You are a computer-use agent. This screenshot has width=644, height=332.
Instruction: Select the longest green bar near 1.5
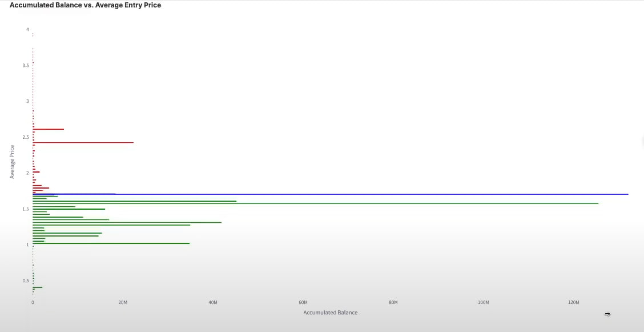pyautogui.click(x=315, y=203)
